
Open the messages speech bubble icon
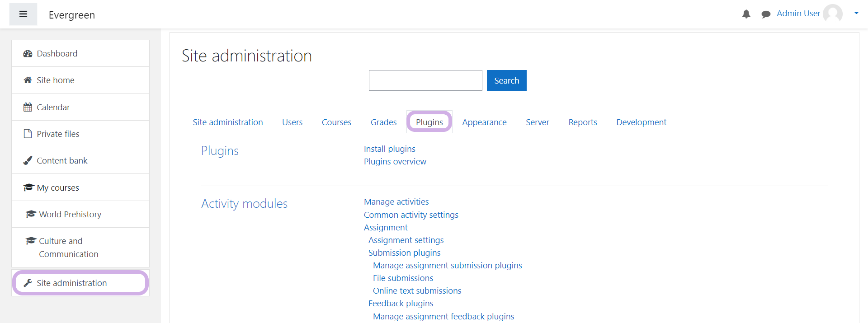click(765, 14)
